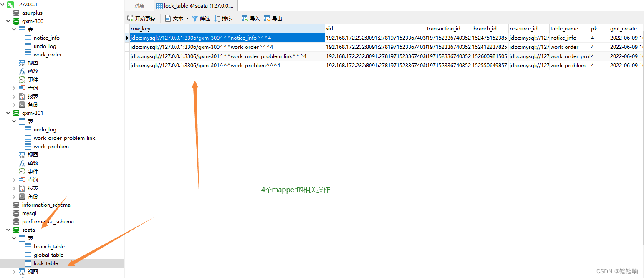
Task: Click the 127.0.0.1 connection icon
Action: click(10, 4)
